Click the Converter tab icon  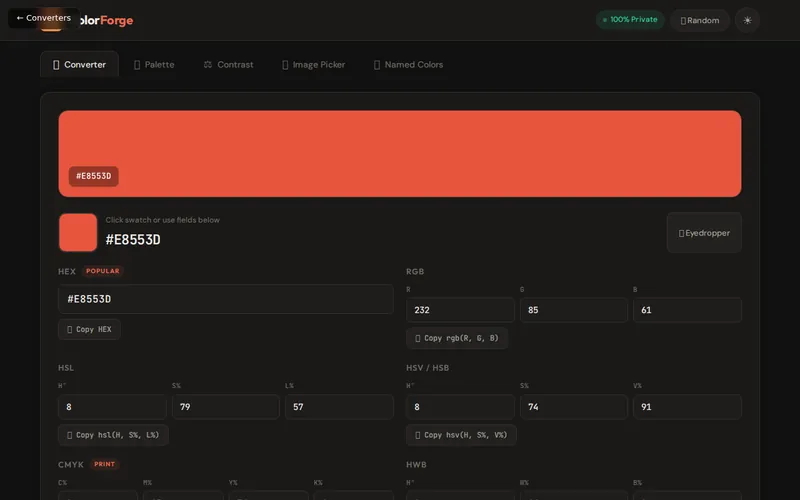56,65
